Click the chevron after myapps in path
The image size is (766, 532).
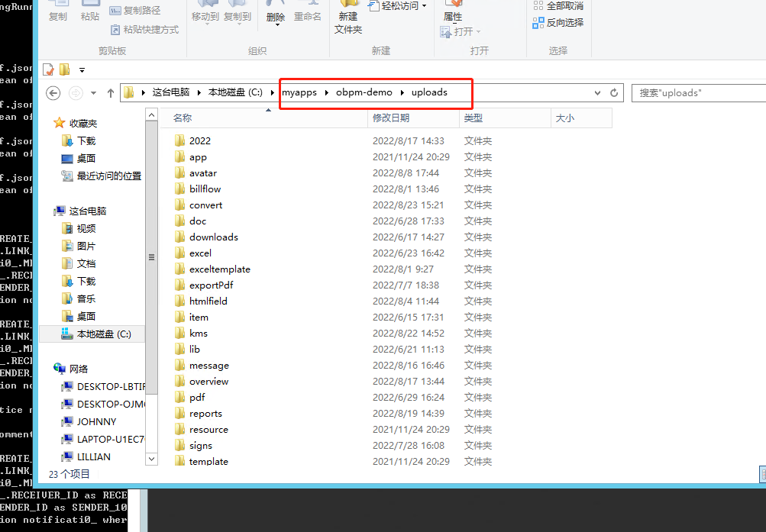pyautogui.click(x=326, y=92)
